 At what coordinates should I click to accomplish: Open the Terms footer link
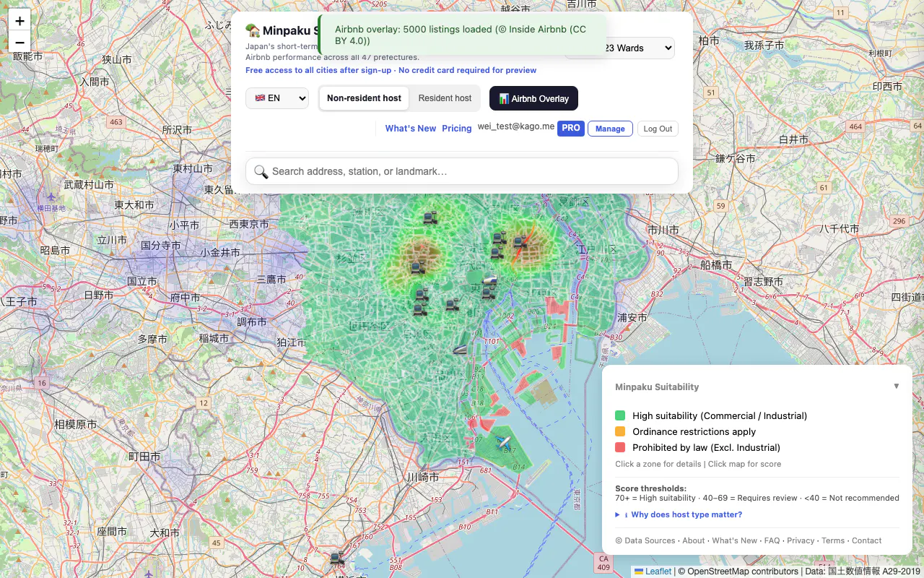[x=833, y=540]
